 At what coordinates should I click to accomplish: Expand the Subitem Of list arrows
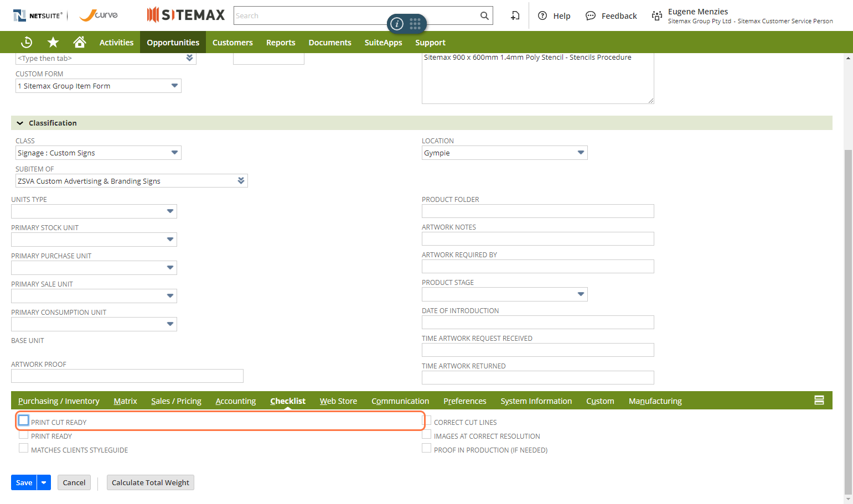(241, 181)
